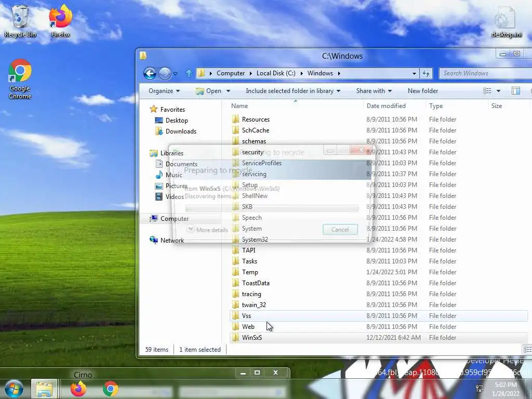Click the Open toolbar button

click(x=209, y=91)
